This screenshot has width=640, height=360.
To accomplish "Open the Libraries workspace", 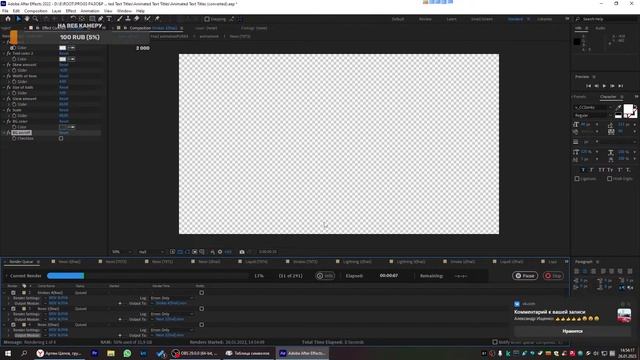I will [x=544, y=19].
